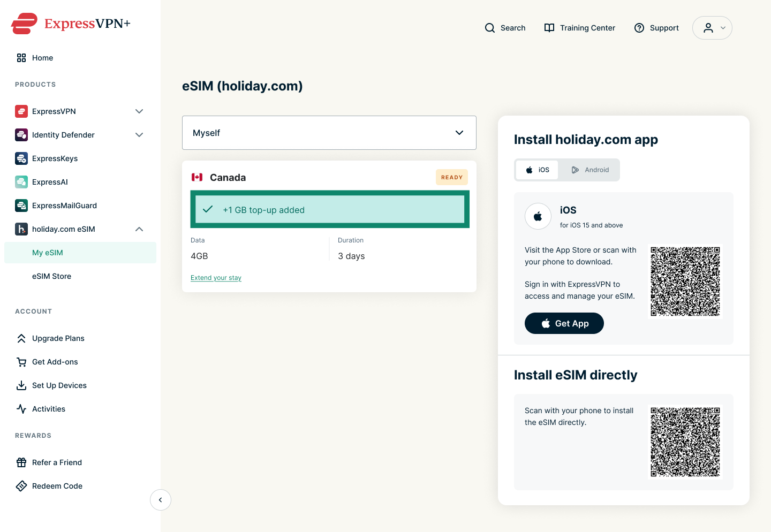Click the ExpressVPN product icon
Image resolution: width=771 pixels, height=532 pixels.
click(21, 111)
